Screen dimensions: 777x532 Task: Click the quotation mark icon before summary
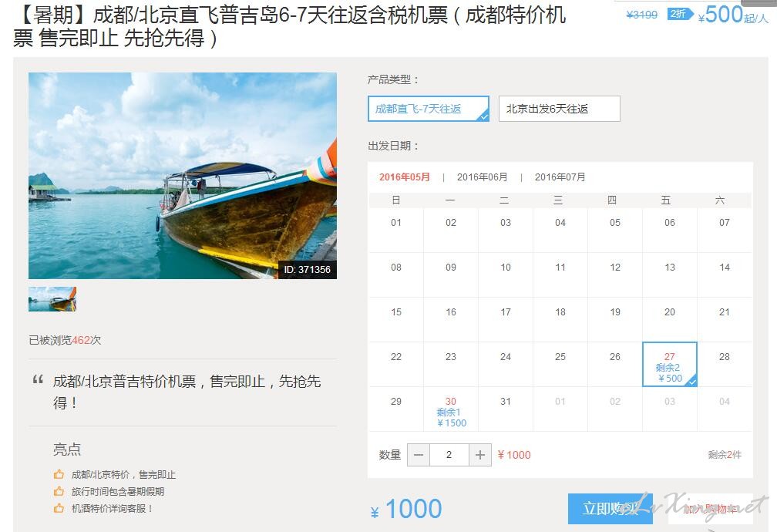pos(39,380)
